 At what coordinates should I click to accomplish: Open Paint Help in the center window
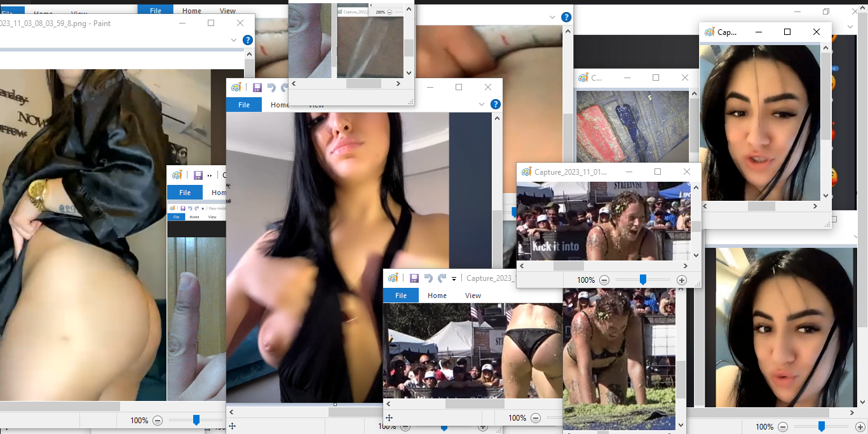point(496,105)
